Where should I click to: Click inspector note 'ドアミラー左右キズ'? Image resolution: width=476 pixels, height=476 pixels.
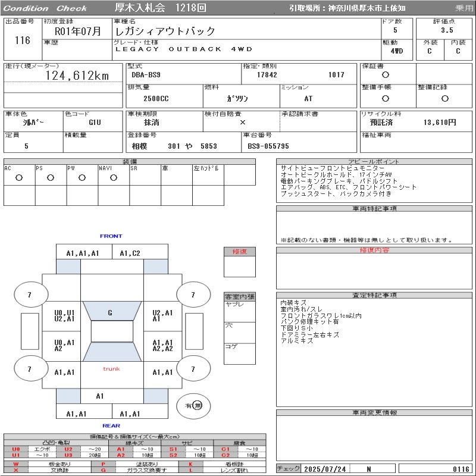[309, 334]
